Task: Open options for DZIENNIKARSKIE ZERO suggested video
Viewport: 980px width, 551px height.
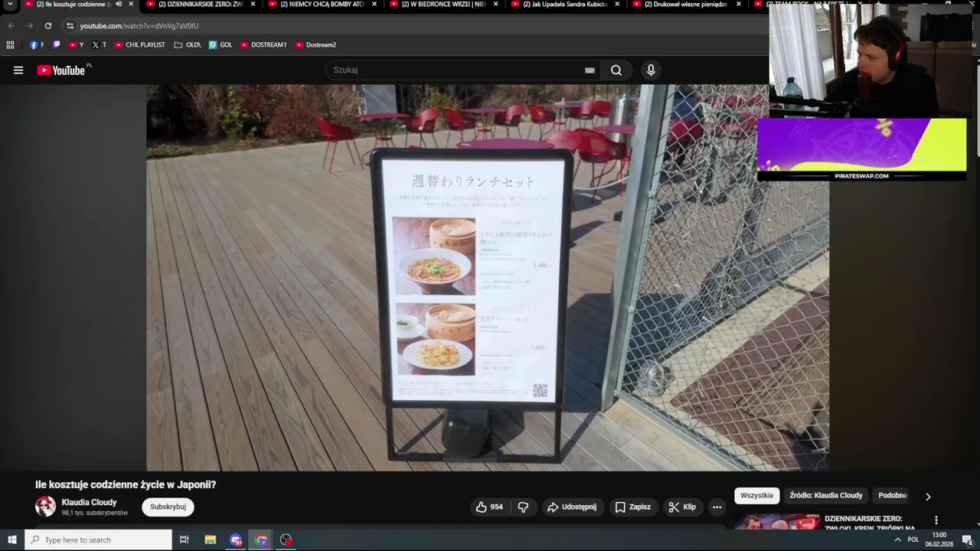Action: (x=936, y=520)
